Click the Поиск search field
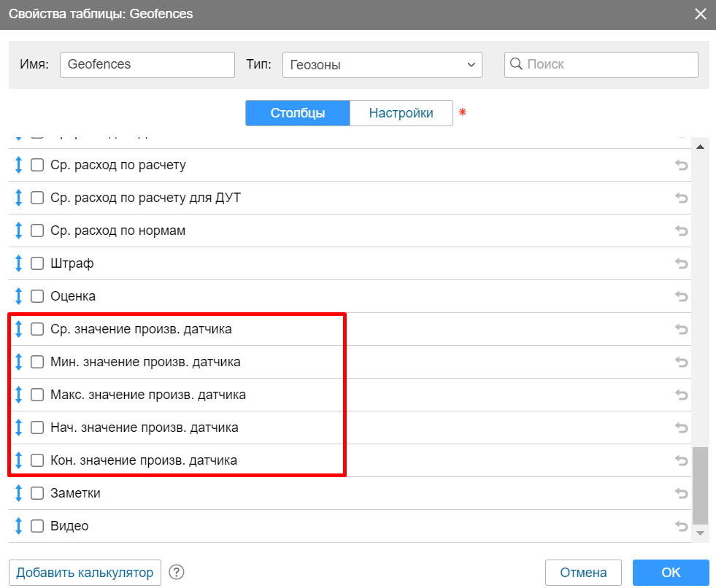 pos(601,65)
